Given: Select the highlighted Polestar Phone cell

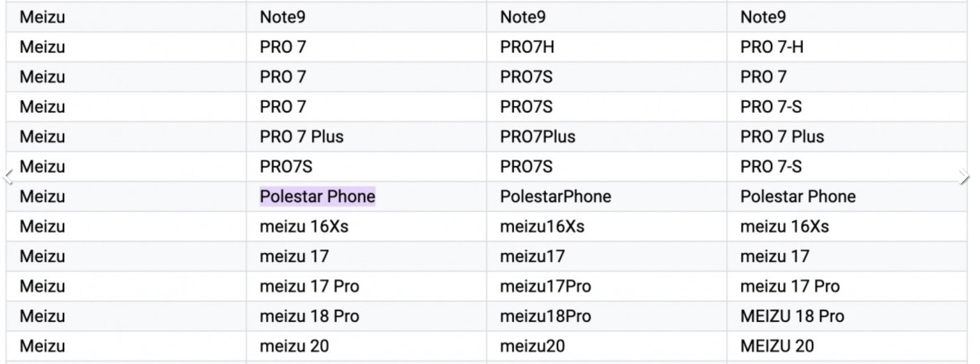Looking at the screenshot, I should (x=317, y=196).
